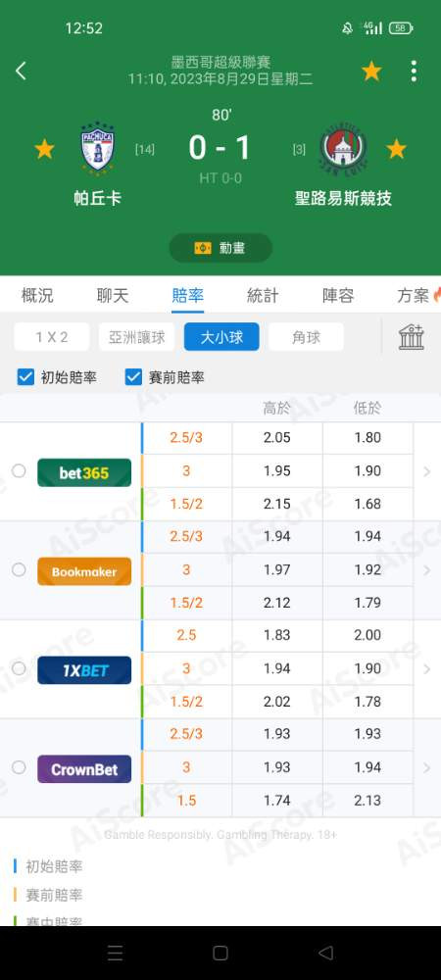Expand the Bookmaker odds row chevron

point(427,570)
